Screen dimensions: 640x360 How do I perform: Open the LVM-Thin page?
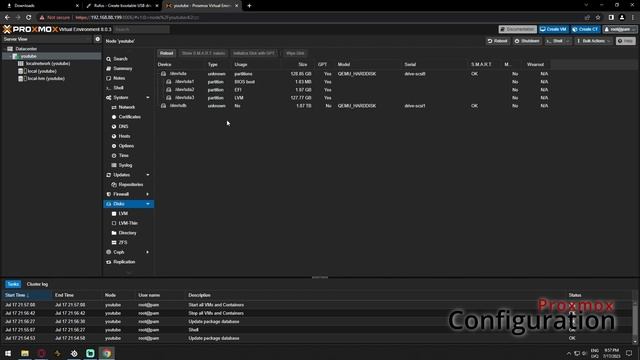pyautogui.click(x=128, y=223)
